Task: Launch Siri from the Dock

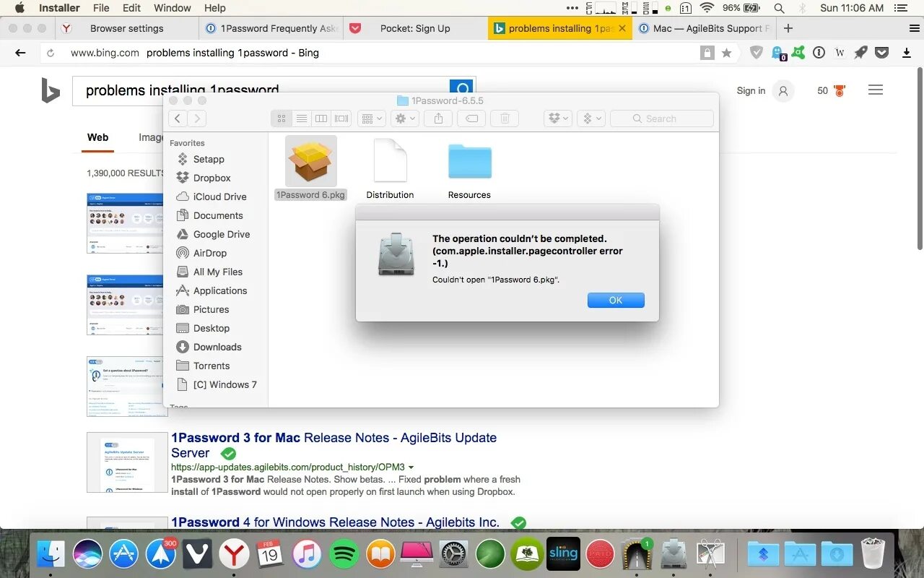Action: click(87, 555)
